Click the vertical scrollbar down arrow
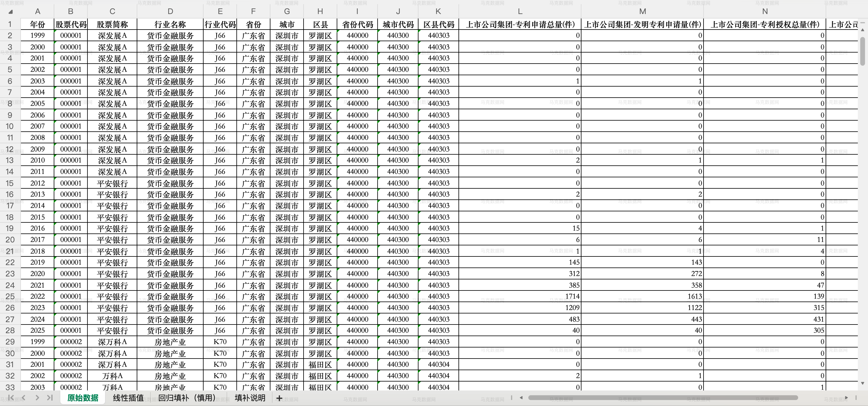This screenshot has width=868, height=406. click(x=863, y=383)
